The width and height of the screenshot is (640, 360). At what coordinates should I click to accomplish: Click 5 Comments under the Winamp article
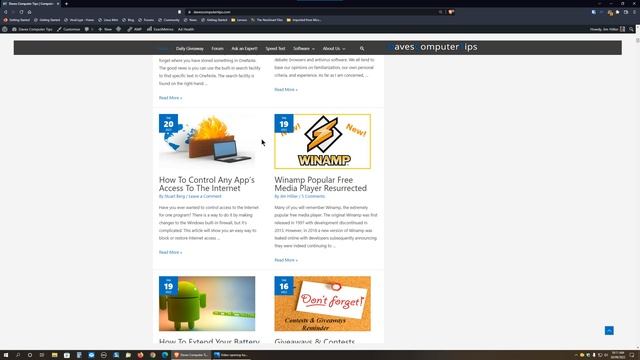[313, 196]
